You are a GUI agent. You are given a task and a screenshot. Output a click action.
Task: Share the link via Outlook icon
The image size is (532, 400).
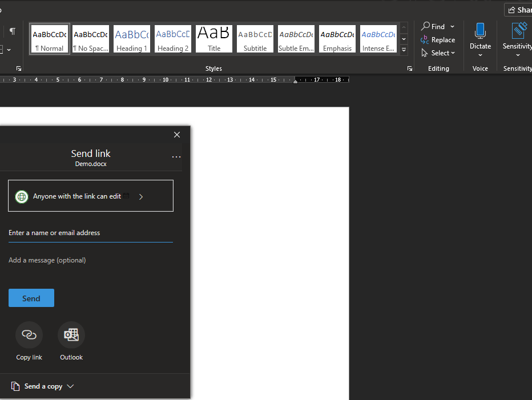tap(71, 335)
